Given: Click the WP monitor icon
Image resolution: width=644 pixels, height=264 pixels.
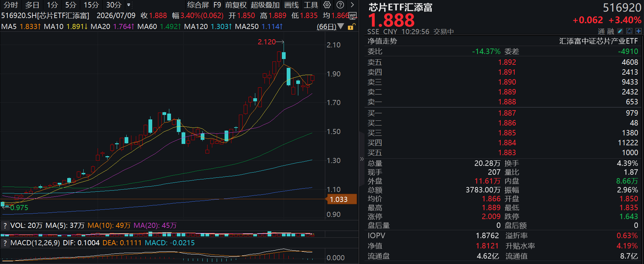Looking at the screenshot, I should click(353, 16).
